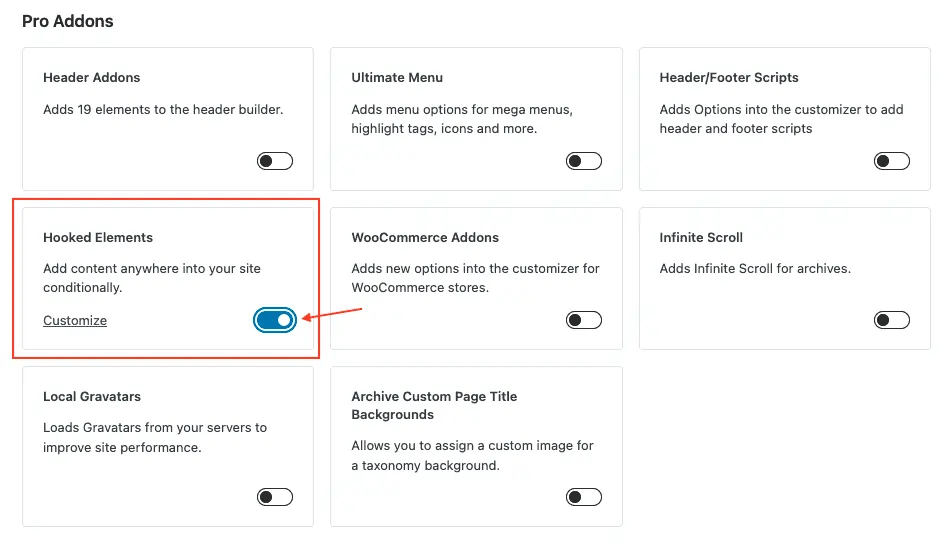Select the Ultimate Menu card title
The height and width of the screenshot is (550, 952).
[x=397, y=78]
